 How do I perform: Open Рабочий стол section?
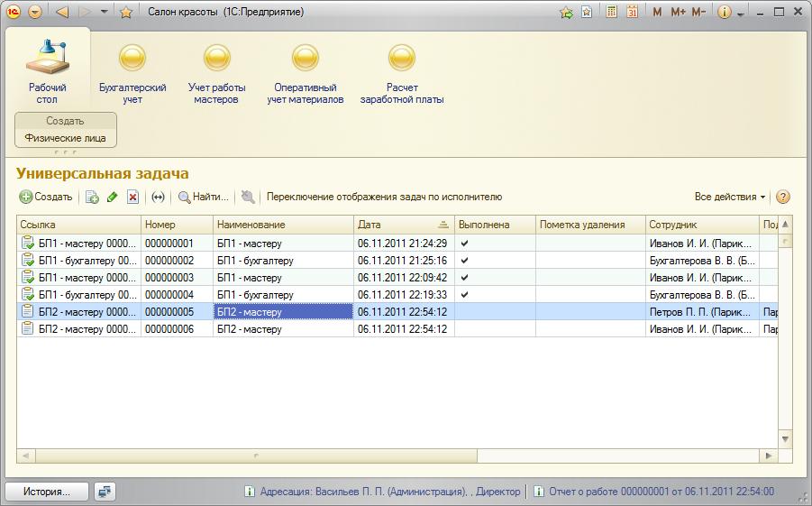(47, 71)
